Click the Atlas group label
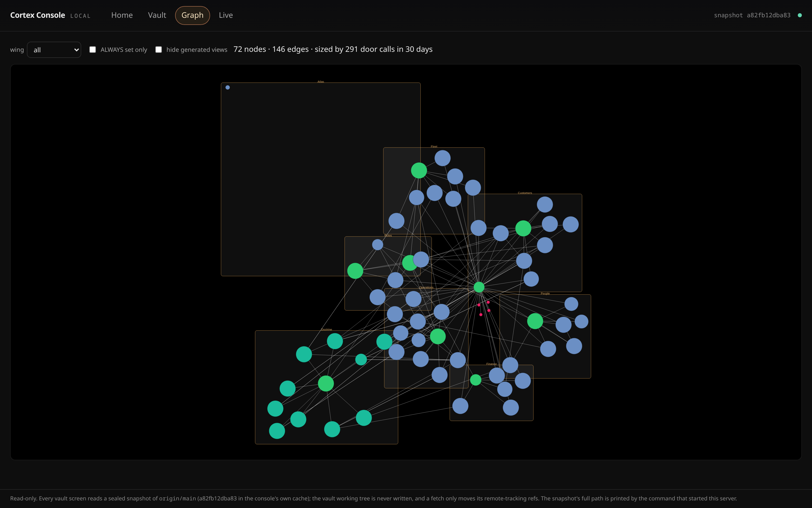Screen dimensions: 812x508 coord(321,82)
